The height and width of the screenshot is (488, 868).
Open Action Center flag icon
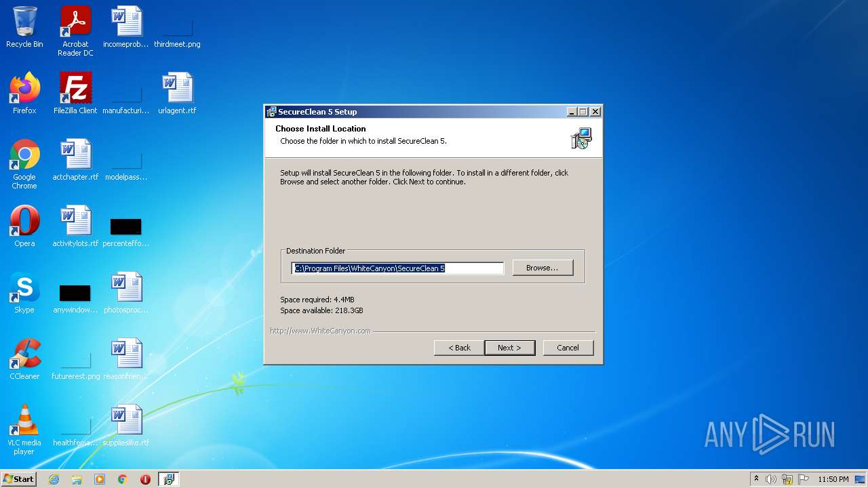pyautogui.click(x=803, y=479)
